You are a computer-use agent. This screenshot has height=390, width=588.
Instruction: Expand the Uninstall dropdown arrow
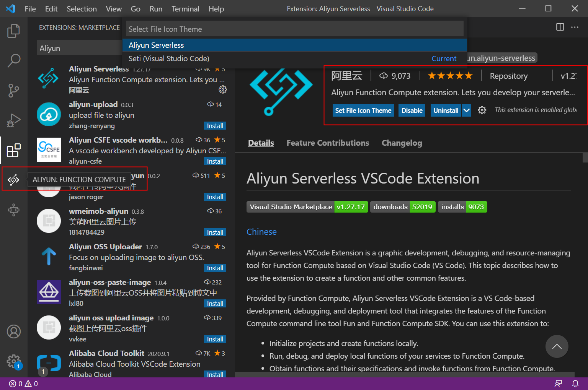click(x=466, y=110)
